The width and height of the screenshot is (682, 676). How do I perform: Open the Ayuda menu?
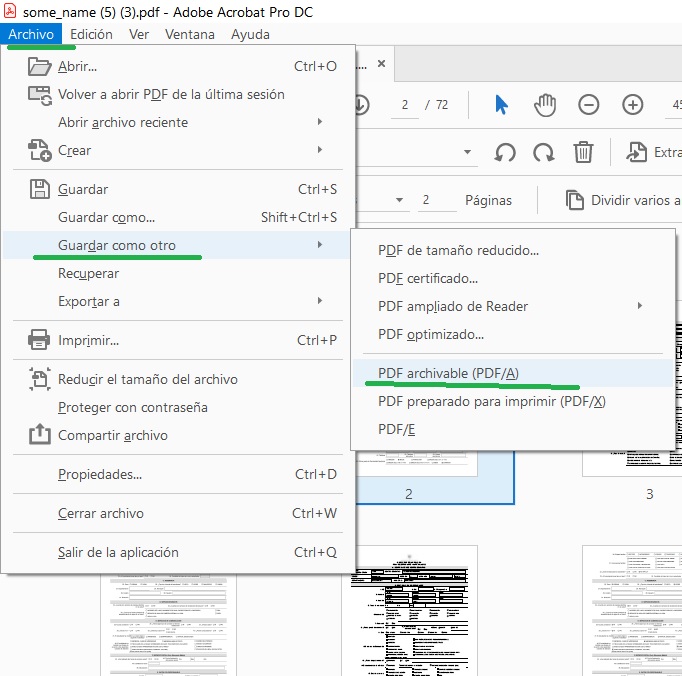point(250,34)
